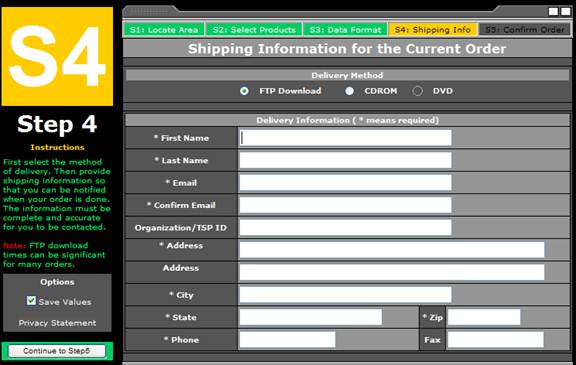
Task: Focus the First Name input field
Action: click(345, 138)
